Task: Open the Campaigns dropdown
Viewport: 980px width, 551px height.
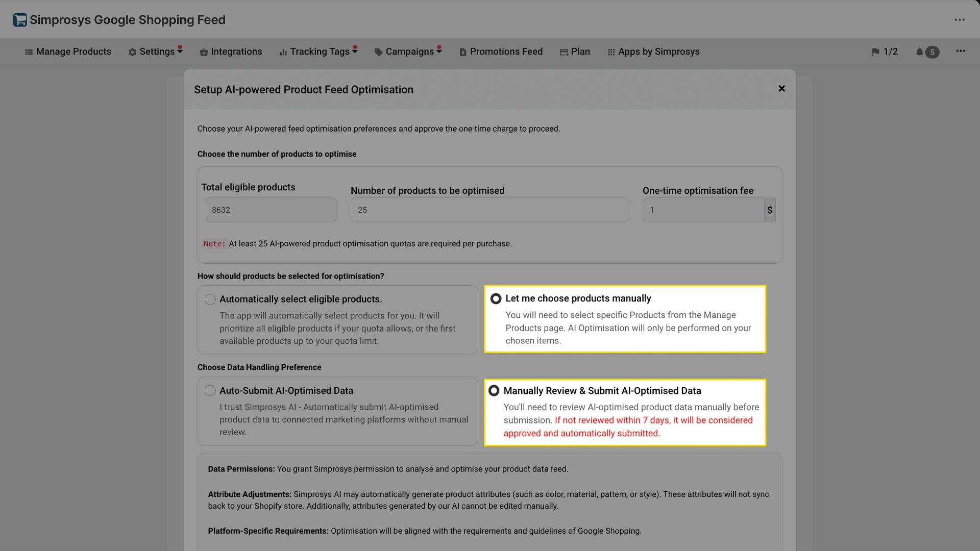Action: [x=407, y=52]
